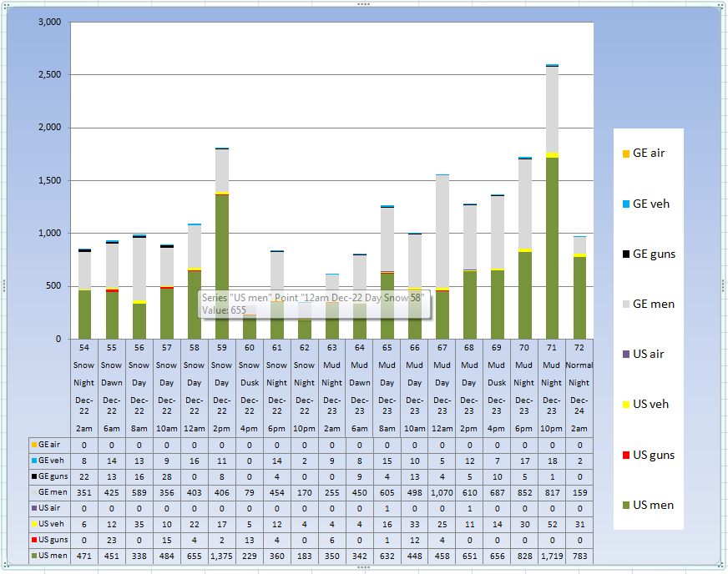Click the left middle chart sizing handle
The height and width of the screenshot is (574, 728).
coord(3,286)
